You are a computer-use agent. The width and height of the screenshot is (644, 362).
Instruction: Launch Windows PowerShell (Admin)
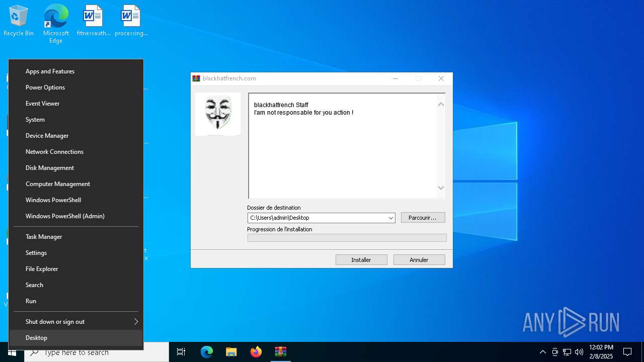point(76,216)
